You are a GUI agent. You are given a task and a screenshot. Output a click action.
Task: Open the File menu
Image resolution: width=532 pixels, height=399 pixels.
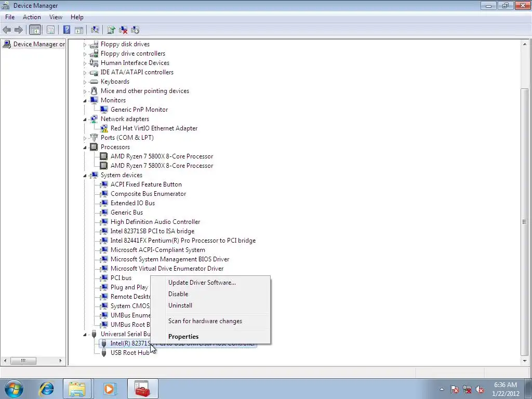(10, 17)
